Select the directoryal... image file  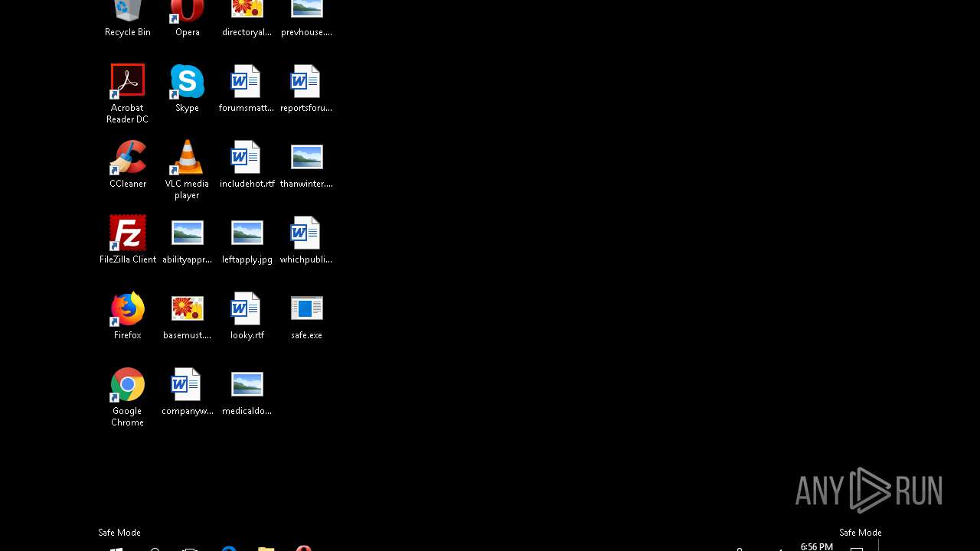pos(247,17)
